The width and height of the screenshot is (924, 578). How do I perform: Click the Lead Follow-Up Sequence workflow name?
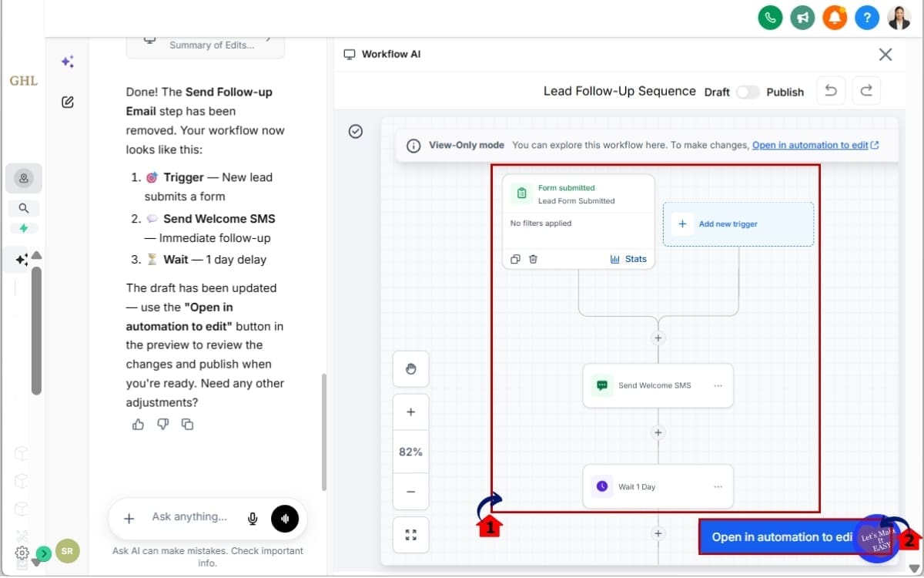[620, 91]
